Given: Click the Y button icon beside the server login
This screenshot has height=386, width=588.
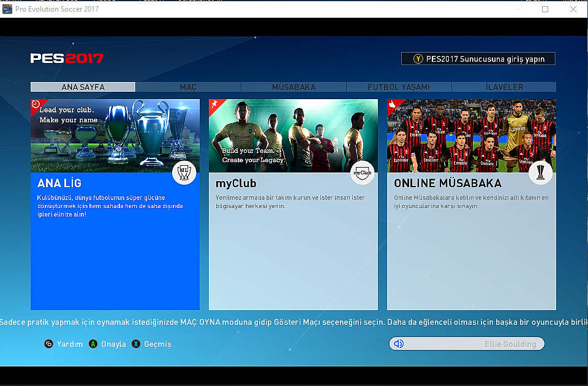Looking at the screenshot, I should [x=418, y=59].
